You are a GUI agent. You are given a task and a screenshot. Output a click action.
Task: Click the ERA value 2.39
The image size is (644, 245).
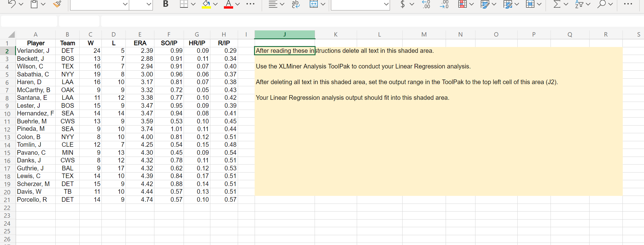pos(140,51)
